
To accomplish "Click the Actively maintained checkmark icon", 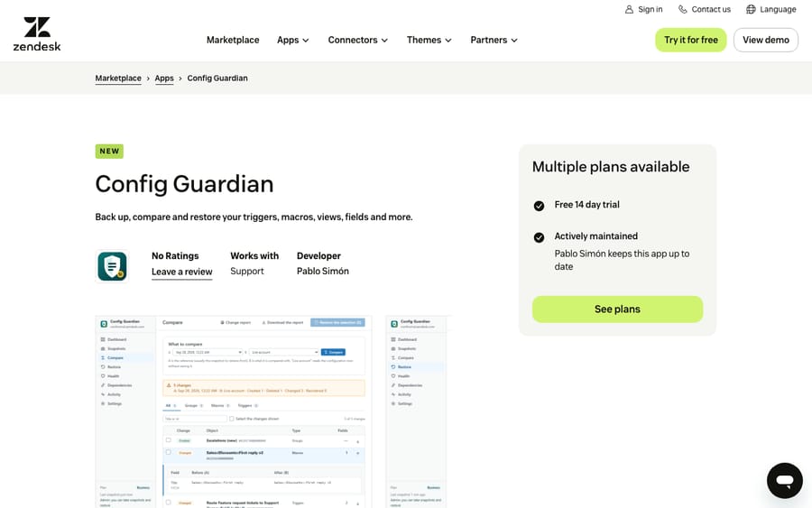I will pos(540,237).
